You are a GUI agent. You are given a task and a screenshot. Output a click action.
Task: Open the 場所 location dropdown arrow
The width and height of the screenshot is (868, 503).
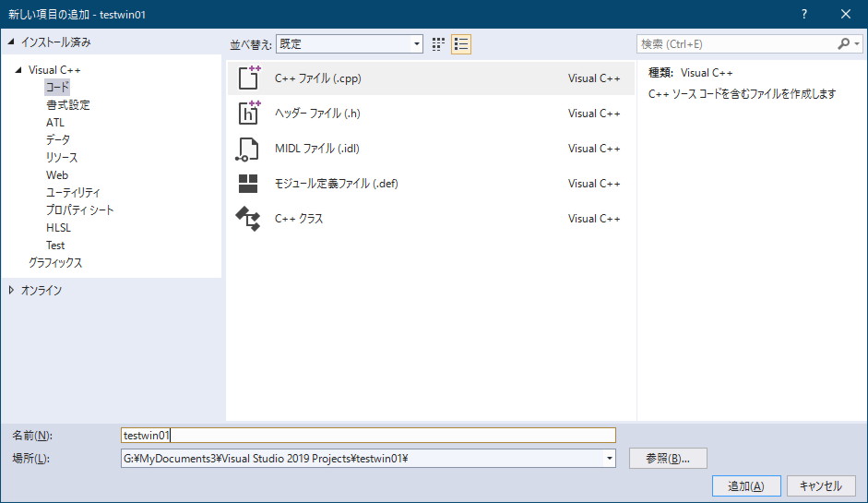(x=609, y=458)
